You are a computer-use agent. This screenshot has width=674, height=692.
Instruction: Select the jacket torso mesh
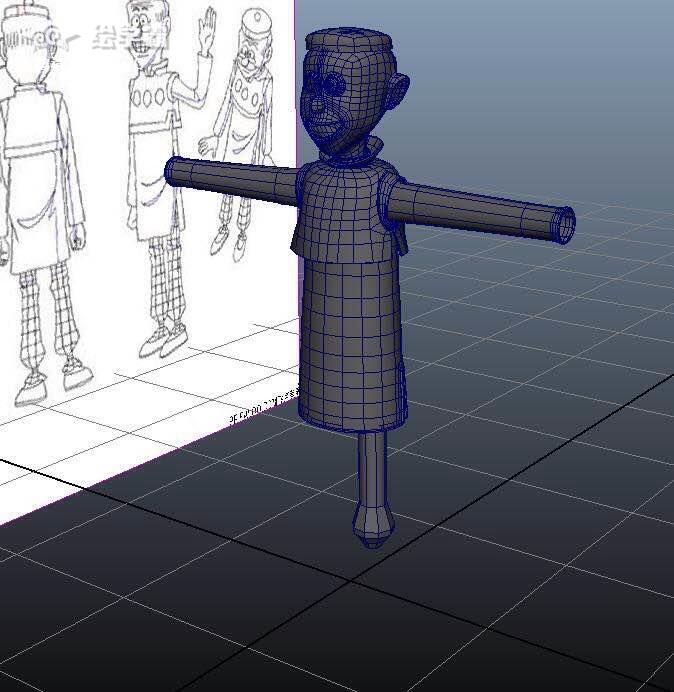349,211
